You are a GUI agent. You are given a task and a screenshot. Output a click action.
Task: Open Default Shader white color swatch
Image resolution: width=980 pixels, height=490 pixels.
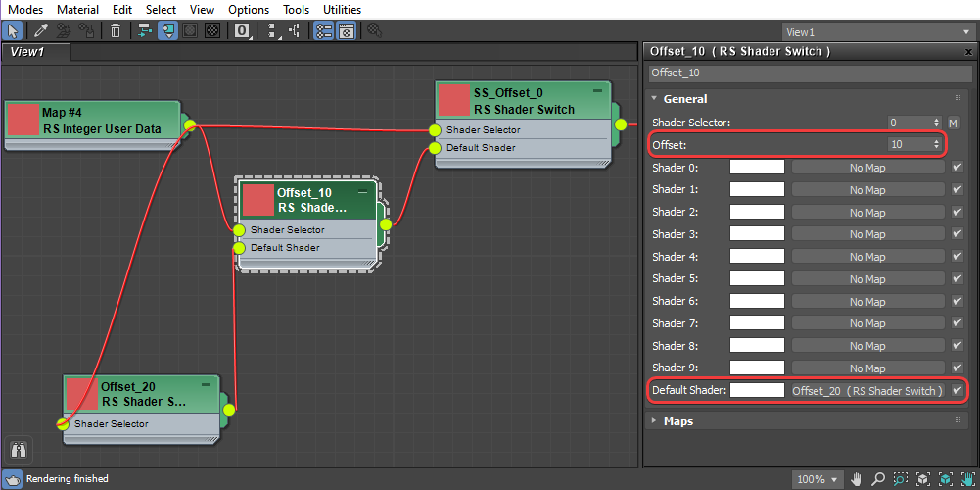[757, 390]
